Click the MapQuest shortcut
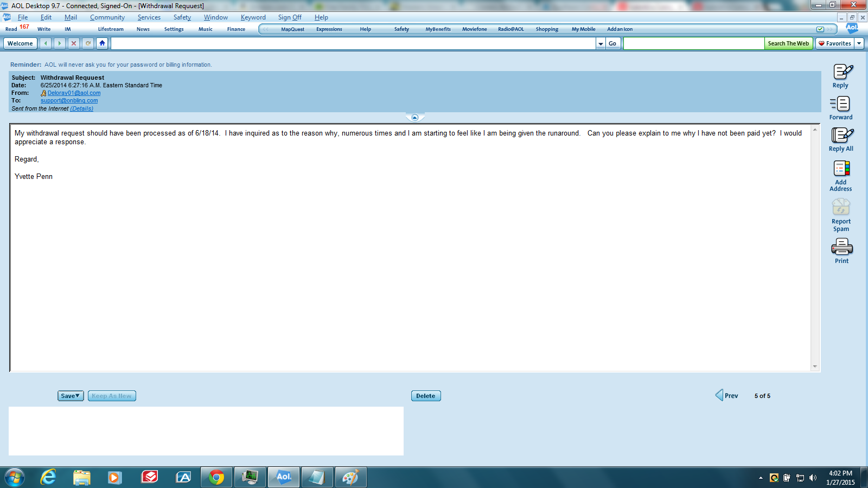This screenshot has height=488, width=868. (x=292, y=29)
